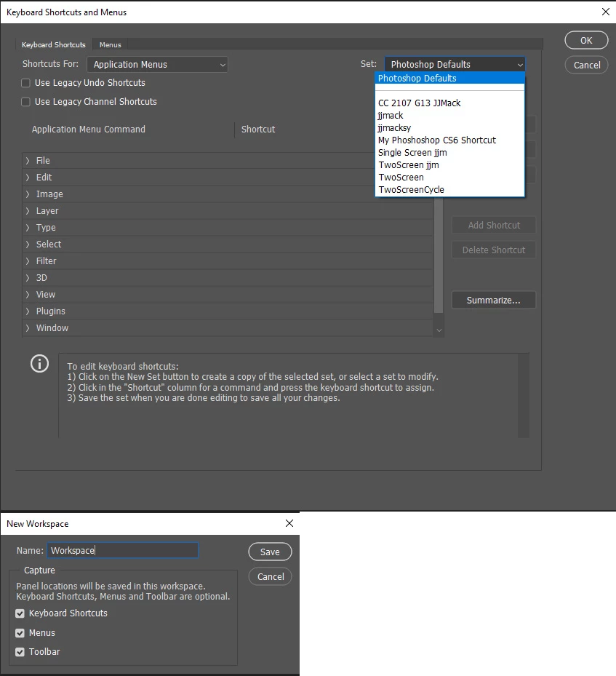Pick My Phoshoshop CS6 Shortcut set
Image resolution: width=616 pixels, height=676 pixels.
449,140
